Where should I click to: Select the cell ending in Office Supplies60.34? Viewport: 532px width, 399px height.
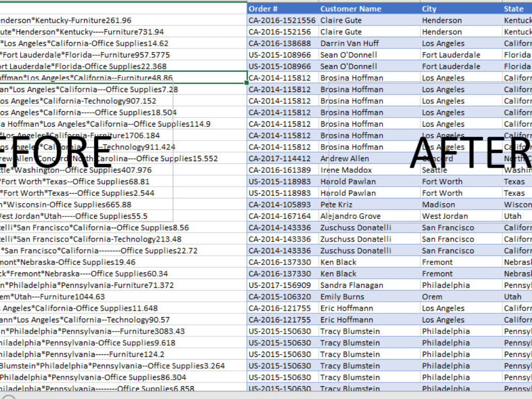(123, 273)
